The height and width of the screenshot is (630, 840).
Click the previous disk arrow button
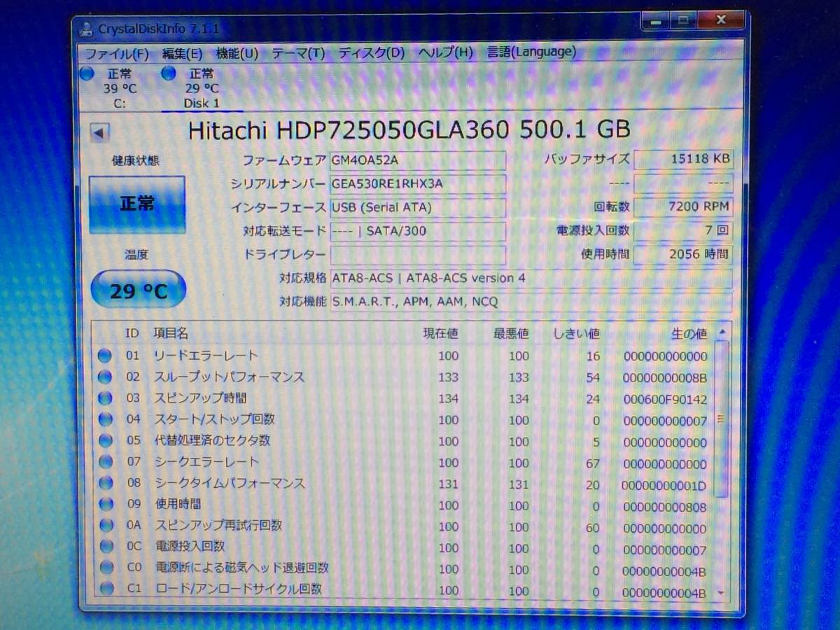coord(100,133)
